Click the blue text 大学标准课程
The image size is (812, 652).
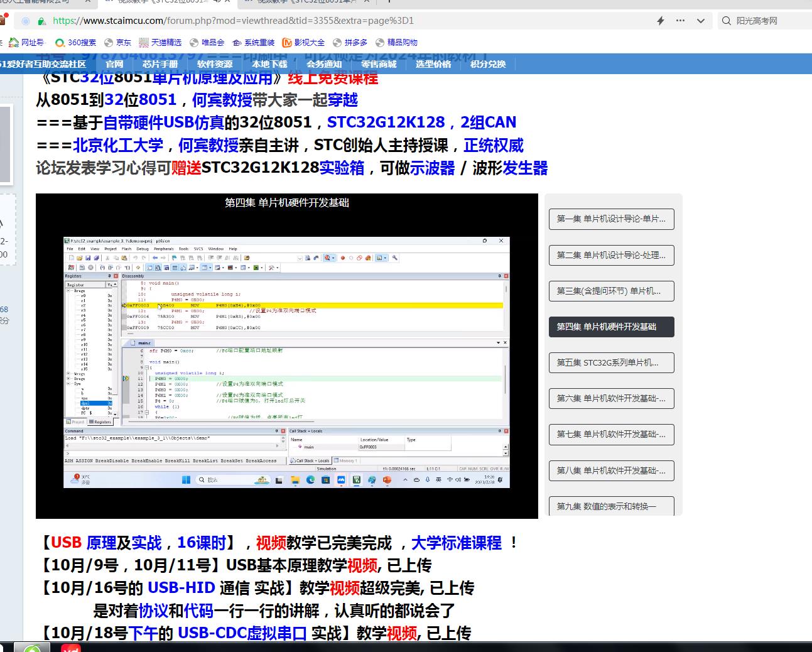(456, 543)
